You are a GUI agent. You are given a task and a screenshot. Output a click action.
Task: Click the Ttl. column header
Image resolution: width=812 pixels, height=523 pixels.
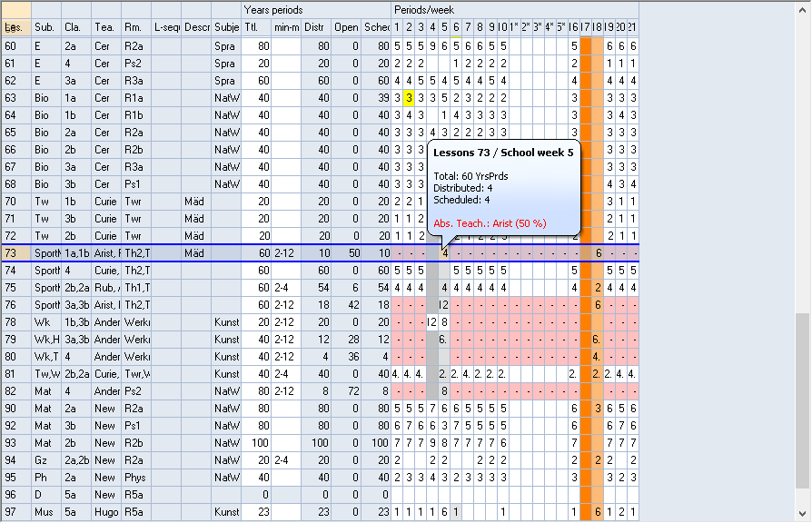256,27
